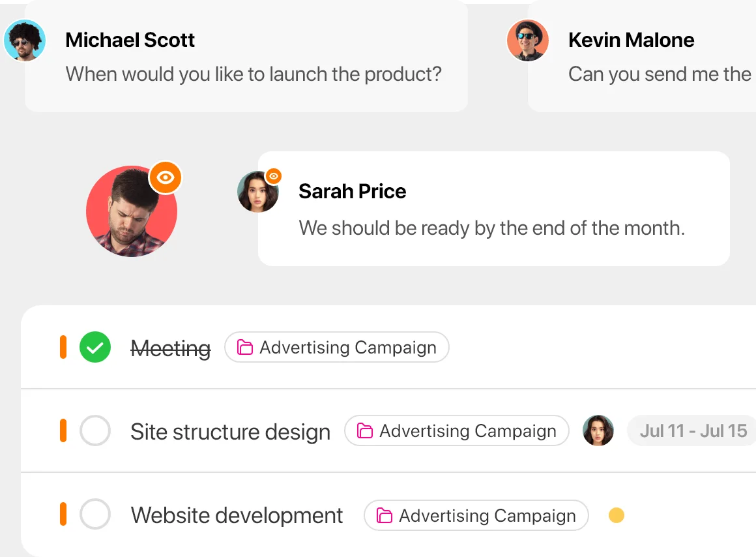Click the large red-background user avatar
This screenshot has width=756, height=557.
coord(132,211)
